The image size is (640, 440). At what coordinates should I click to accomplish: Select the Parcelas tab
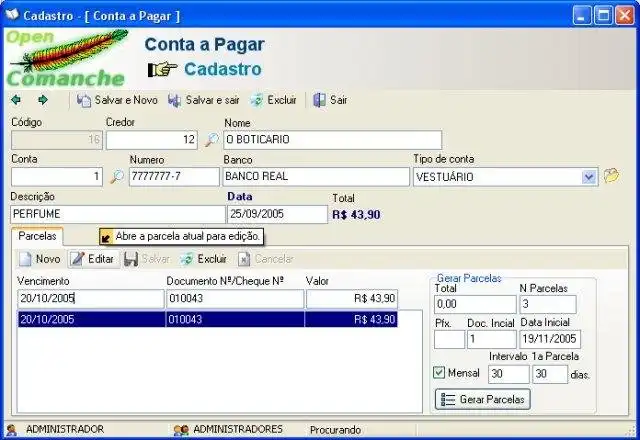point(37,236)
